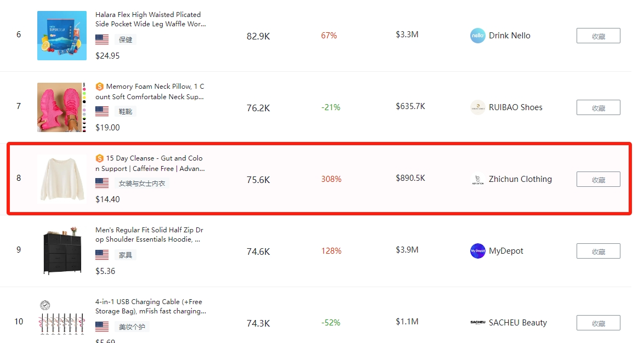
Task: Click the US flag icon in row 6
Action: pos(102,39)
